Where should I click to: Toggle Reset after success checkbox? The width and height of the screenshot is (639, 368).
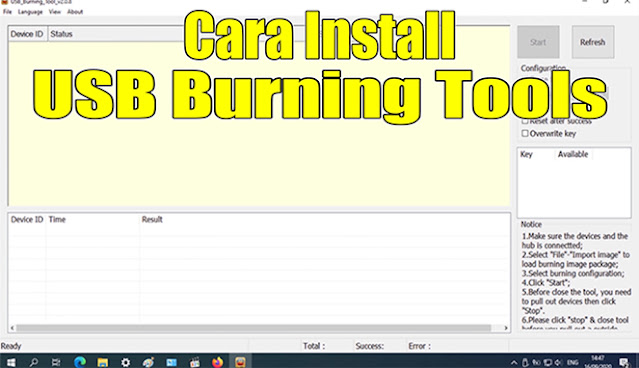pyautogui.click(x=525, y=121)
